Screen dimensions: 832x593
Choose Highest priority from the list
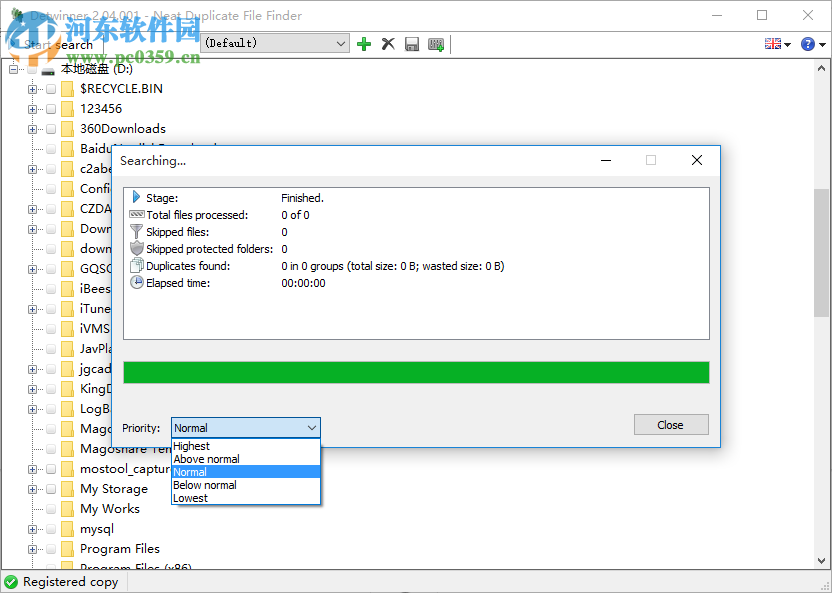[x=246, y=446]
